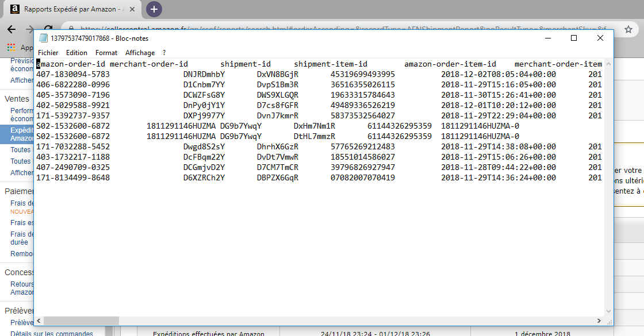Image resolution: width=644 pixels, height=336 pixels.
Task: Click the horizontal scrollbar thumb in Bloc-notes
Action: (81, 321)
